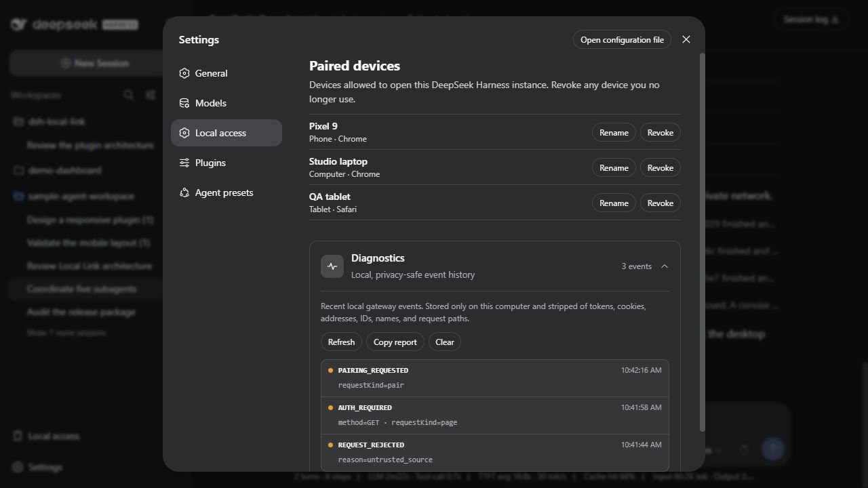Click the Agent presets icon

tap(184, 192)
